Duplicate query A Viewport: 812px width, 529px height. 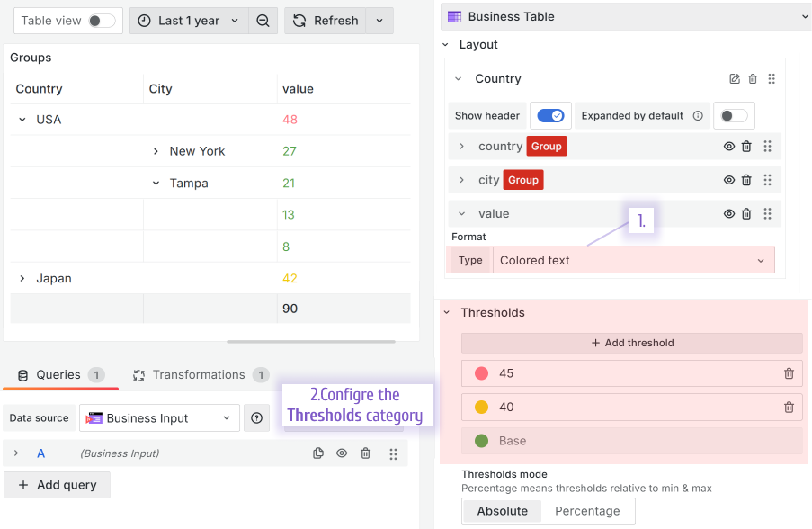pyautogui.click(x=318, y=453)
